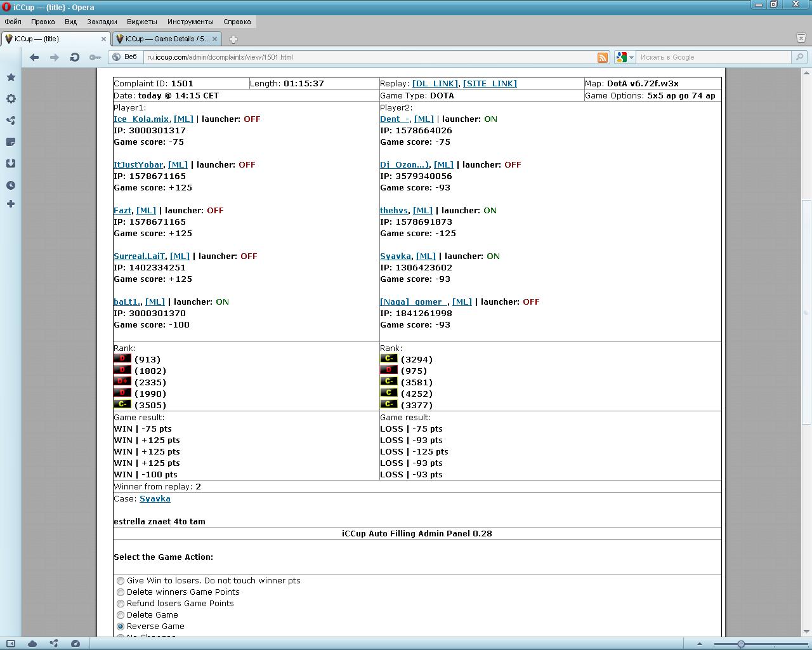Open player Dj_Ozon...) profile link

404,165
